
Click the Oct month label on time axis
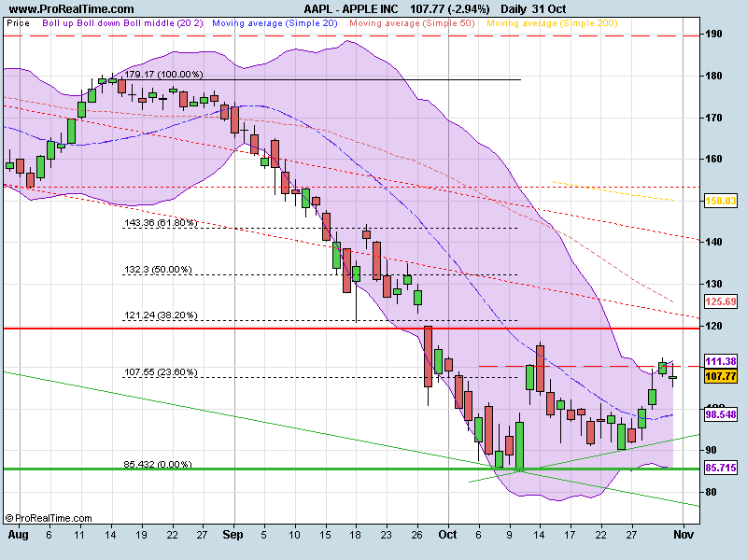447,535
